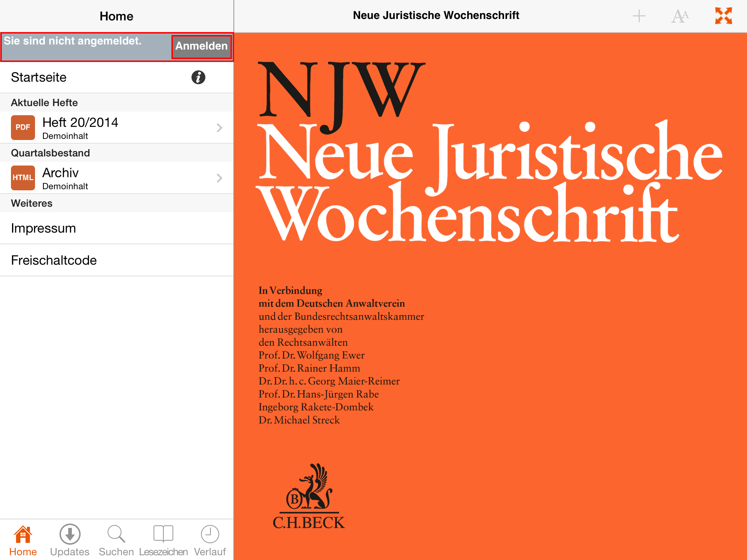Click the 'Aktuelle Hefte' section header

coord(117,102)
